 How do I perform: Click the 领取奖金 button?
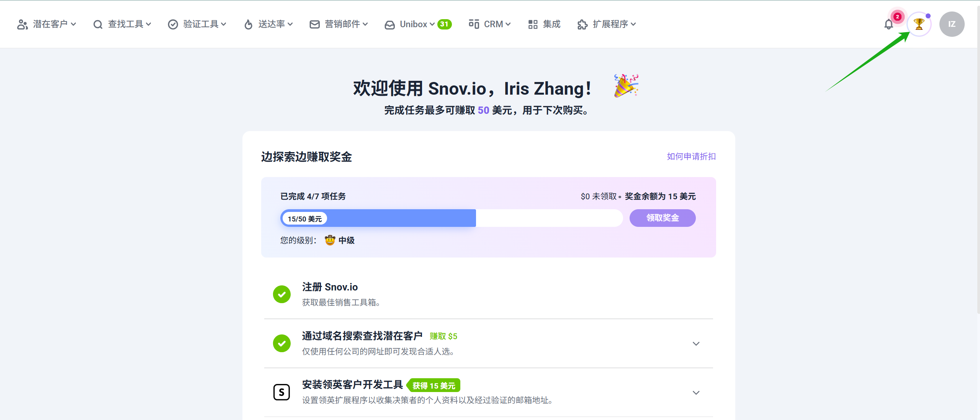(x=663, y=218)
